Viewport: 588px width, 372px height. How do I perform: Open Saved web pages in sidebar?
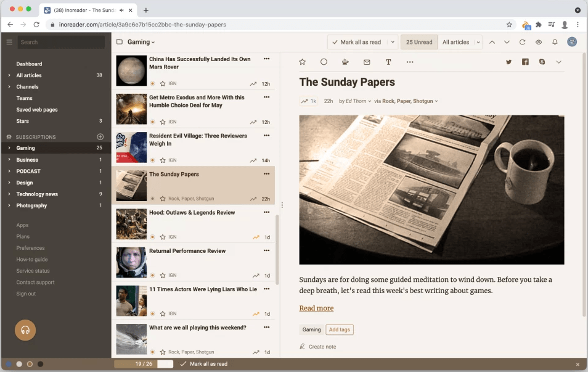pos(37,110)
